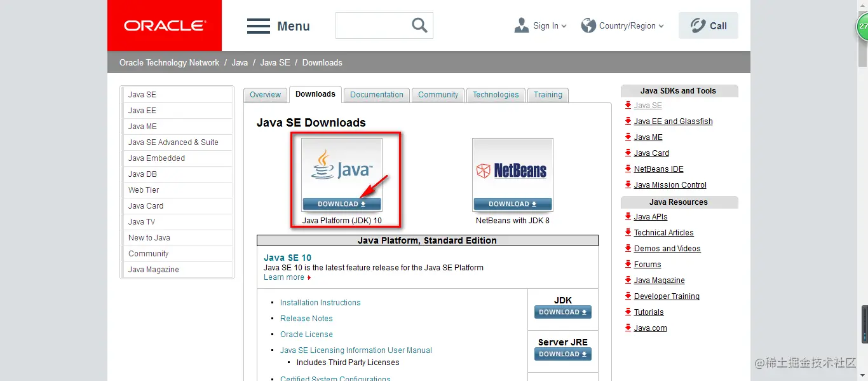Click the Java Platform JDK 10 Download button
This screenshot has width=868, height=381.
(x=342, y=204)
